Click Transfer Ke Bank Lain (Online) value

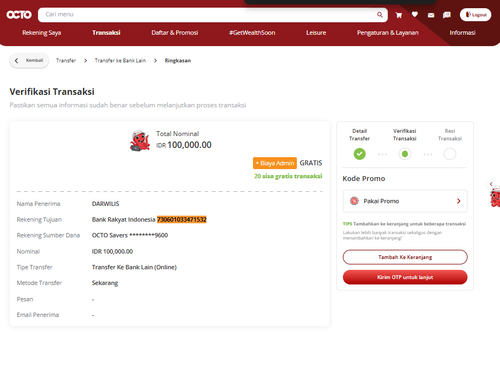click(x=134, y=267)
